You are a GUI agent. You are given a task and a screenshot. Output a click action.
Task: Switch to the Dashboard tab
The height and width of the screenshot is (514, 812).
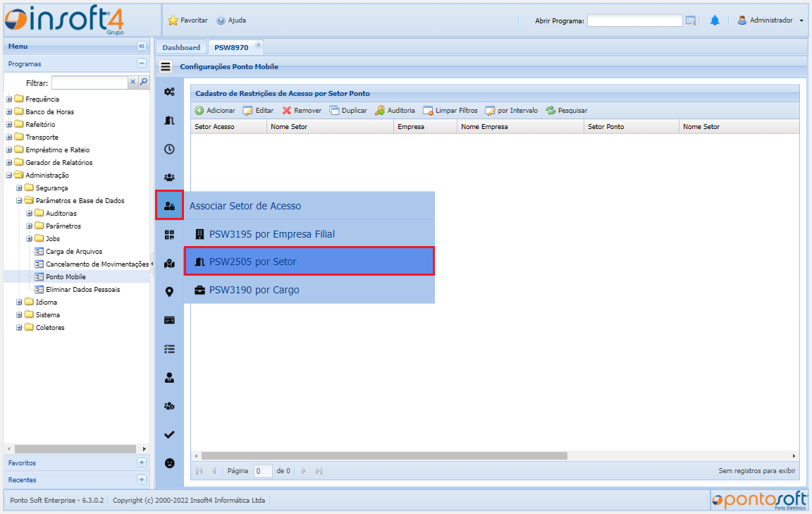[x=181, y=47]
